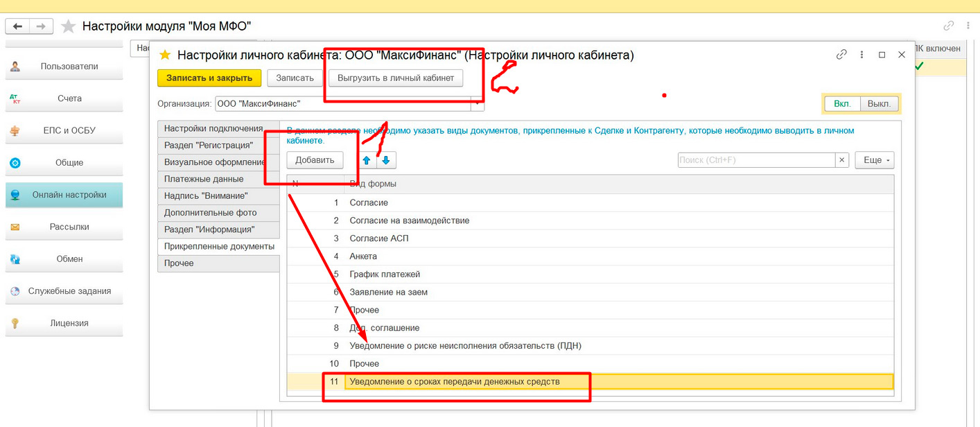
Task: Click the Записать button
Action: pos(295,78)
